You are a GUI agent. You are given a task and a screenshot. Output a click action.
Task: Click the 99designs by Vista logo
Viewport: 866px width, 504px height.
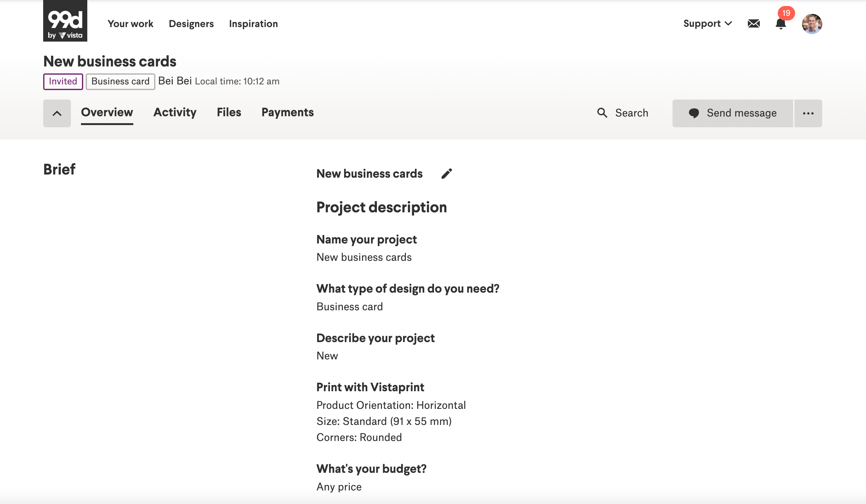pyautogui.click(x=65, y=20)
